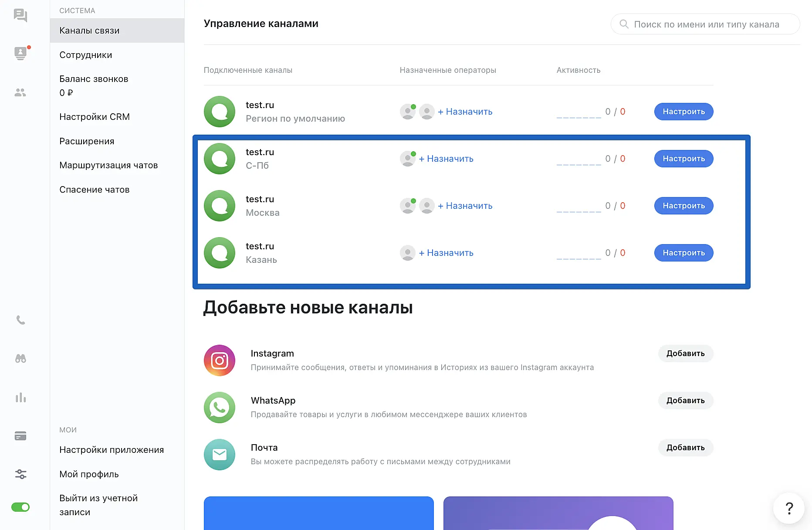Click the green chat icon for Казань channel
Viewport: 812px width, 530px height.
pyautogui.click(x=220, y=253)
